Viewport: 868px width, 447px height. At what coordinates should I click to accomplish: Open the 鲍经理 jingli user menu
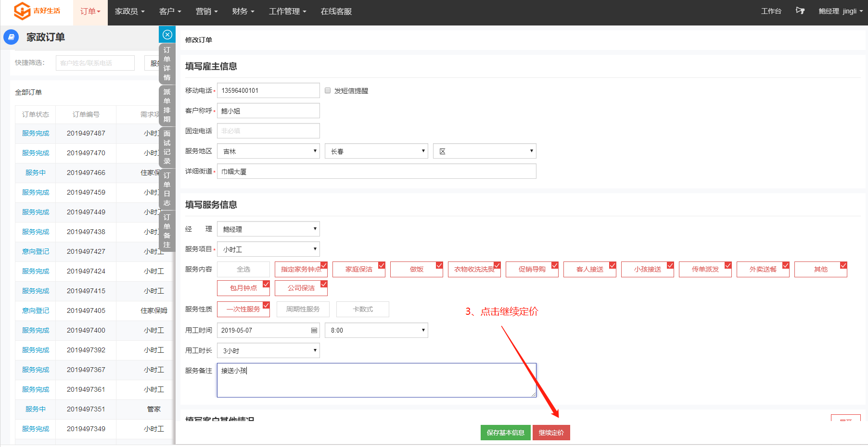[x=841, y=11]
